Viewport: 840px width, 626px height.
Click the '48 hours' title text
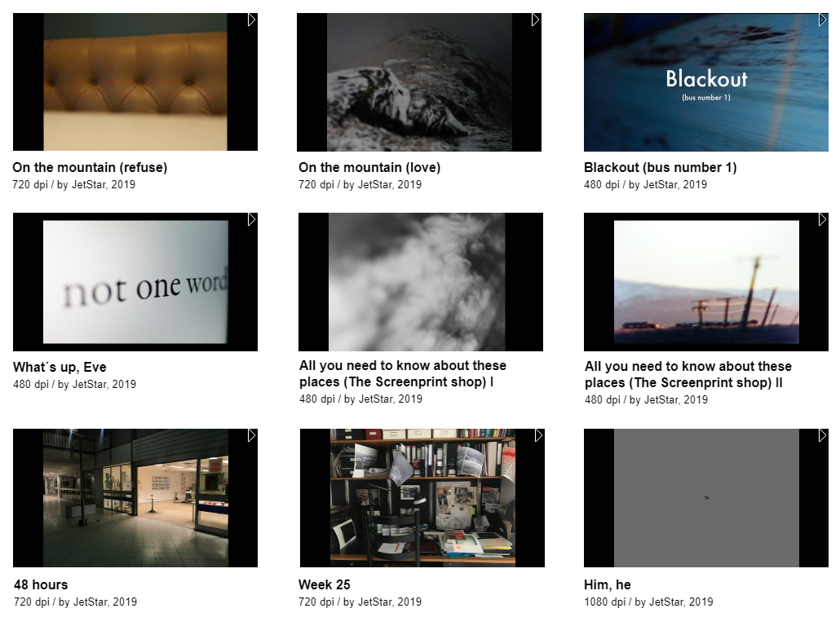[41, 584]
